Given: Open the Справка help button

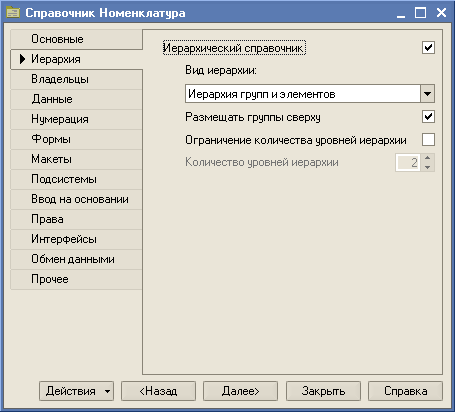Looking at the screenshot, I should [405, 391].
